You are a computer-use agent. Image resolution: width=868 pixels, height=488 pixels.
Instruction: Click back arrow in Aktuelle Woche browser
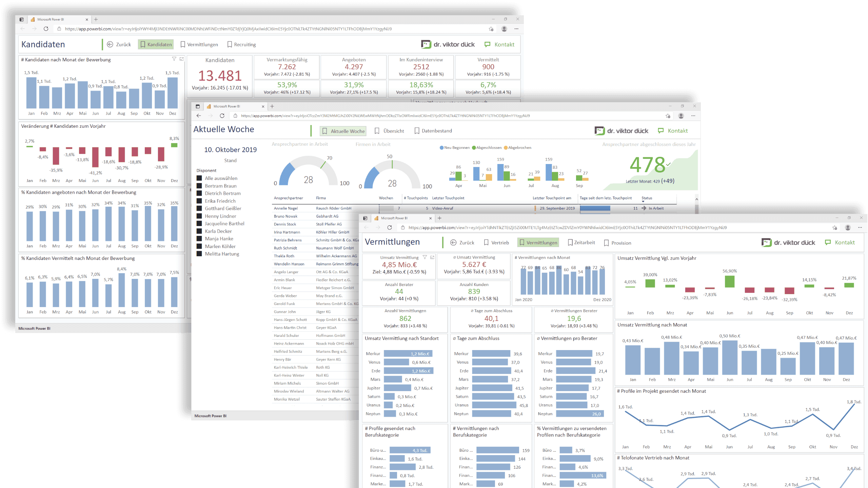(x=199, y=116)
